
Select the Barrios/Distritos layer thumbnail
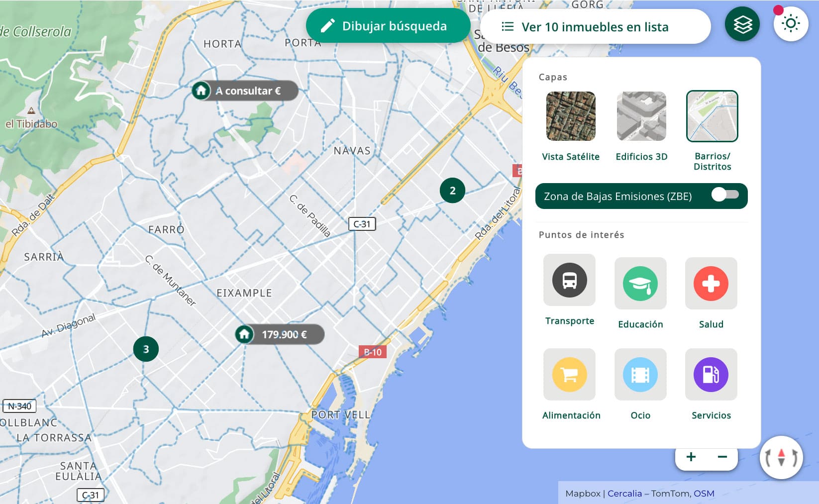[x=712, y=116]
